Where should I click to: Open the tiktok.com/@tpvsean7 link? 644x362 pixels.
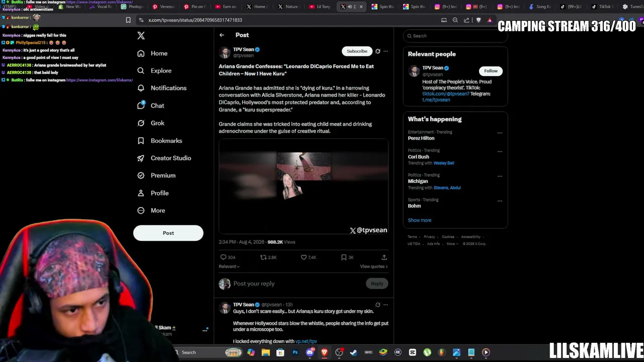tap(446, 94)
